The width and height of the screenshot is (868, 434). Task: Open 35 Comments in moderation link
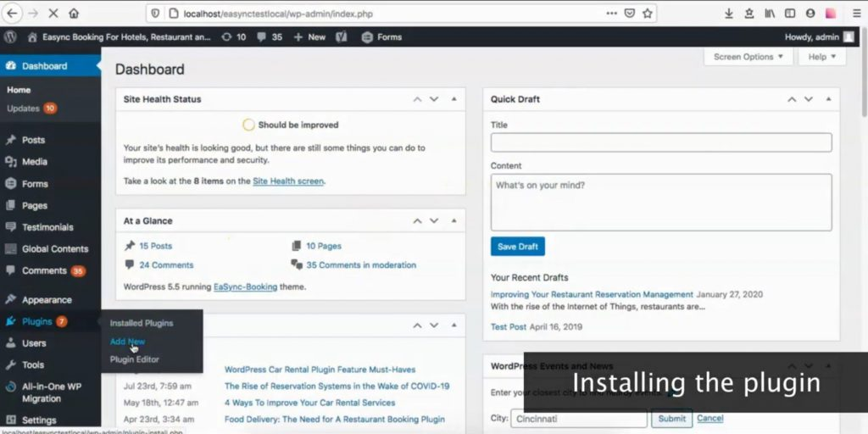pyautogui.click(x=361, y=265)
